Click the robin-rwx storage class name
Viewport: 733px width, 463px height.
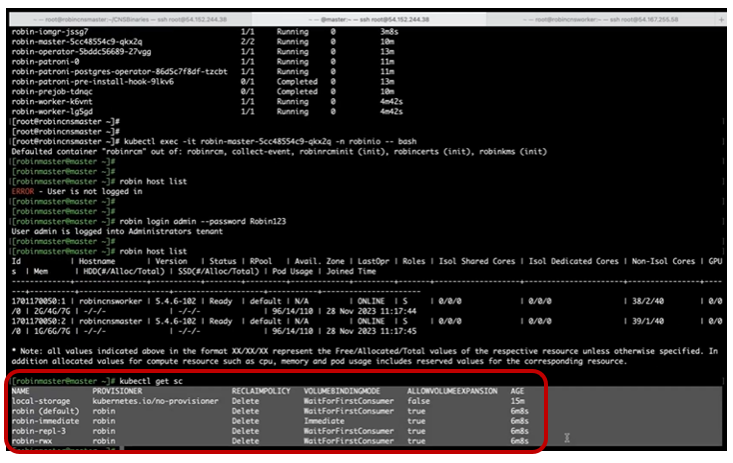tap(32, 441)
